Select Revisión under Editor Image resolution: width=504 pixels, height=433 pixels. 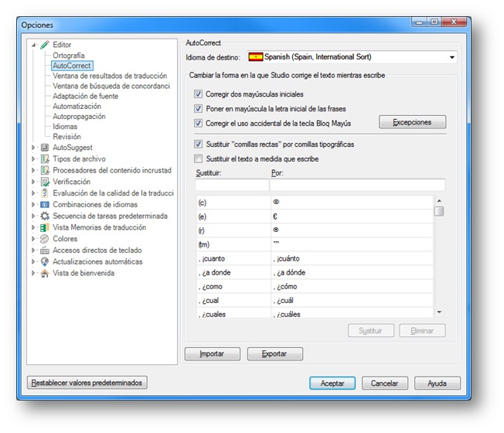[x=66, y=137]
